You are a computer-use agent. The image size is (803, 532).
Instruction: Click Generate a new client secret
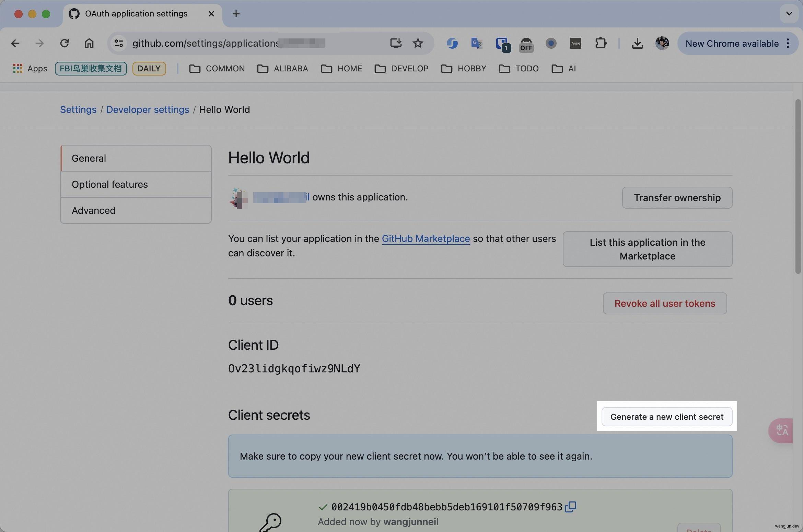tap(667, 417)
